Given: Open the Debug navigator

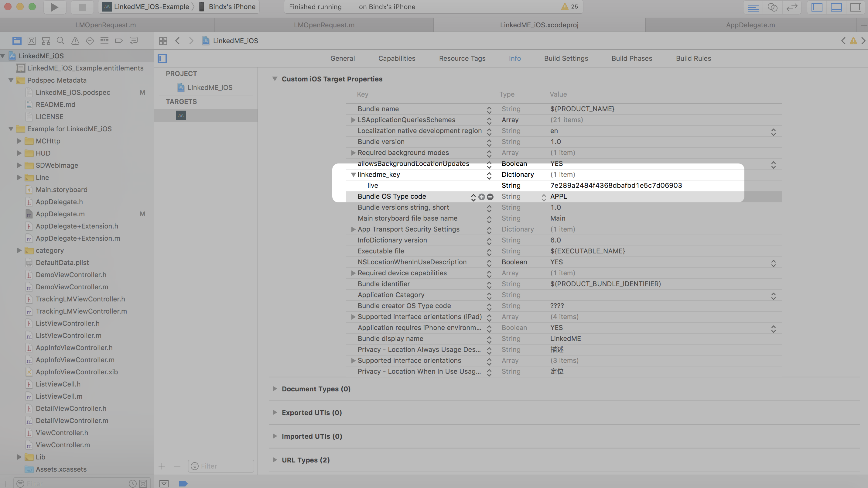Looking at the screenshot, I should 104,41.
